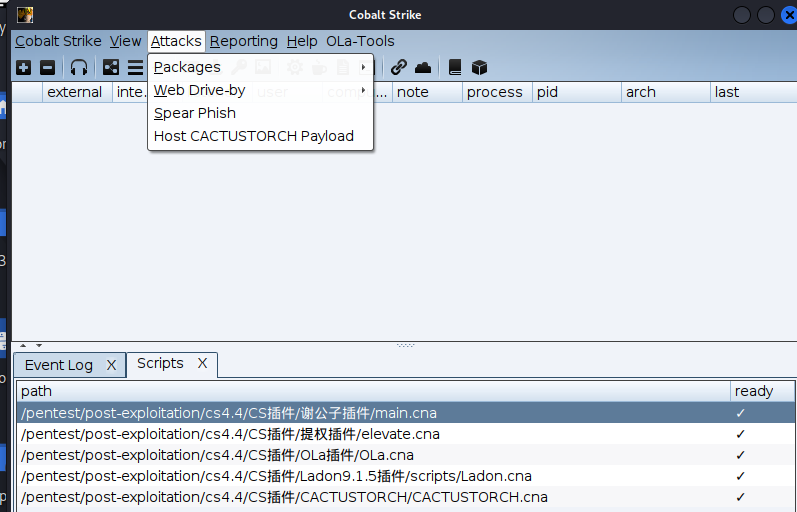This screenshot has width=797, height=512.
Task: Click the cloud icon in the toolbar
Action: tap(423, 68)
